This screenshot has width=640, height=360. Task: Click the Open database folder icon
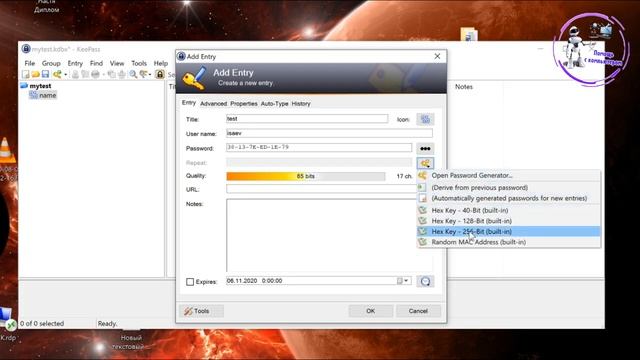point(36,74)
